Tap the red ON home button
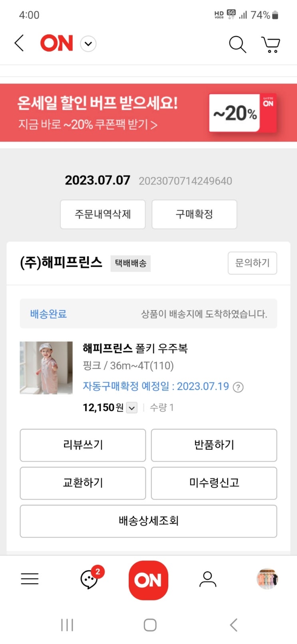The width and height of the screenshot is (297, 644). [148, 580]
